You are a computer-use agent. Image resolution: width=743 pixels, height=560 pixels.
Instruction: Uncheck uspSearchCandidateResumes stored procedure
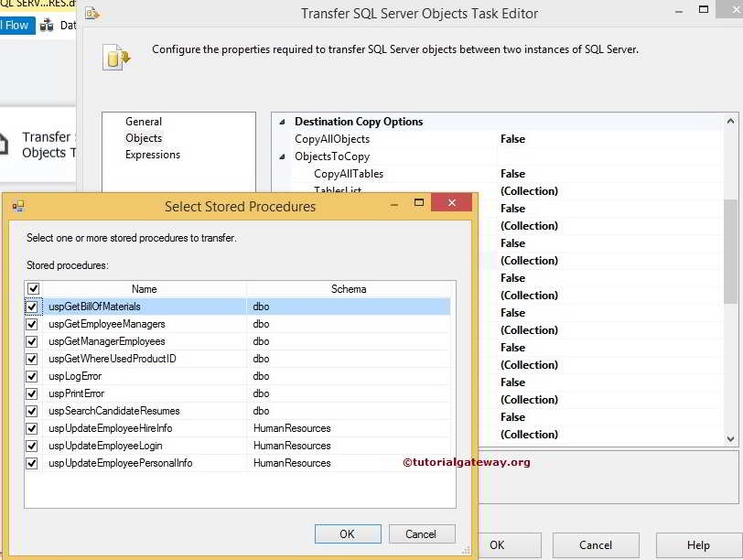click(32, 411)
